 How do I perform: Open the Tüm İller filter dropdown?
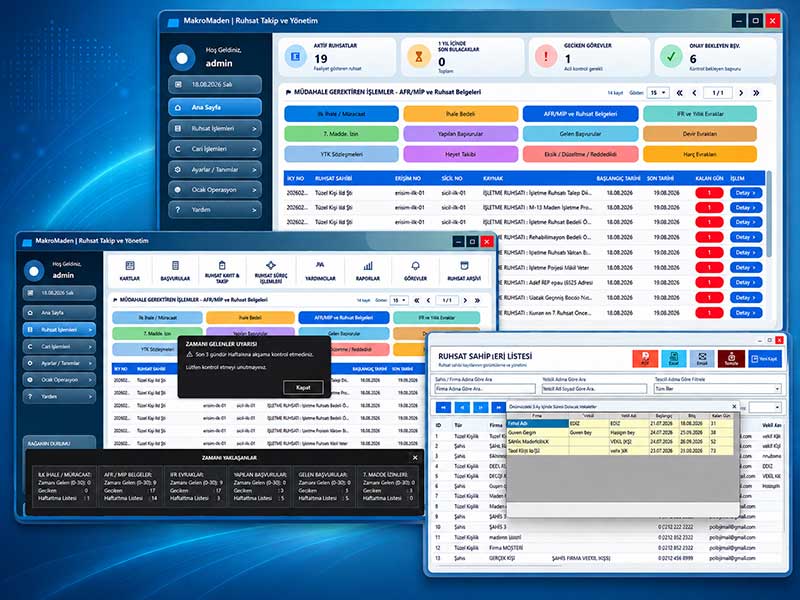[717, 389]
